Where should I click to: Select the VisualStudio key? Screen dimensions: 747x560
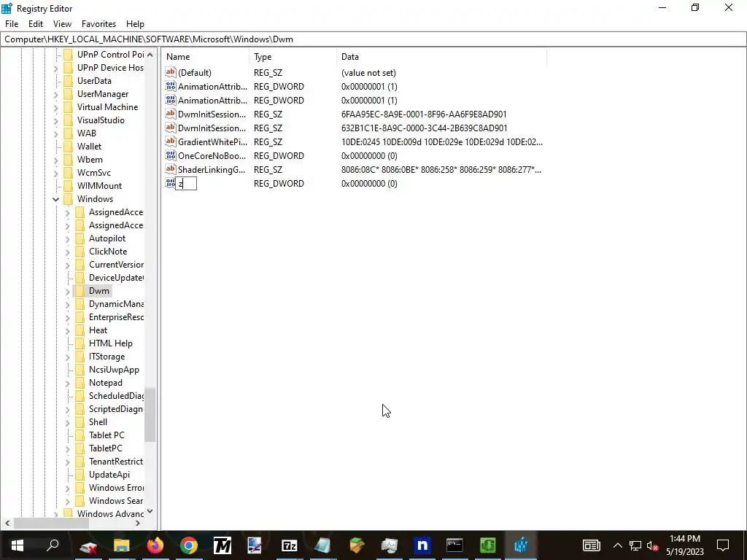pyautogui.click(x=101, y=120)
